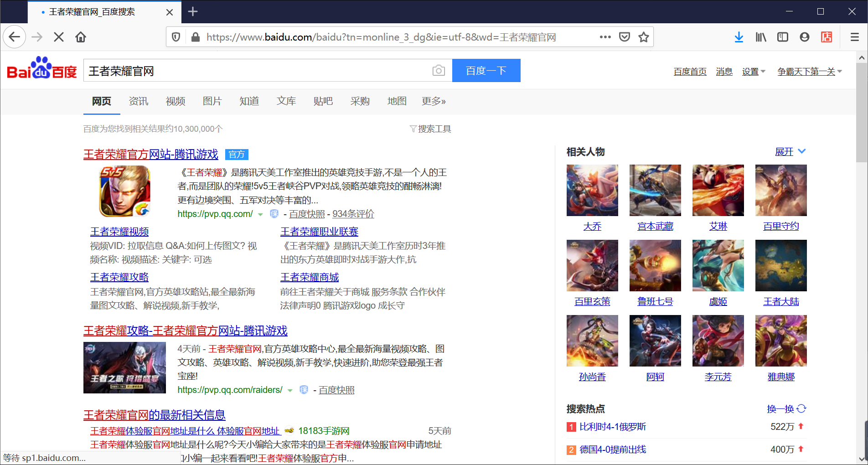Open the 王者荣耀攻略 sublink

[x=119, y=277]
